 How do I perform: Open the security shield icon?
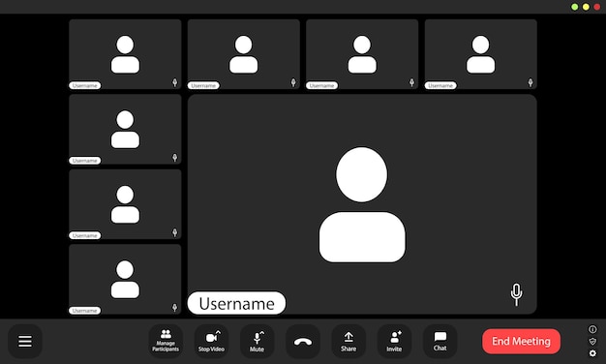592,341
